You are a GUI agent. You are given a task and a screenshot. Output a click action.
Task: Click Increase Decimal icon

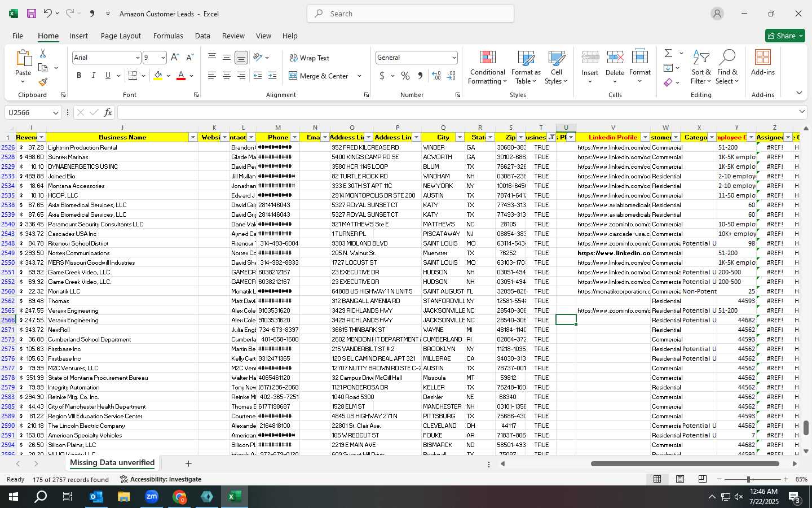(x=436, y=76)
